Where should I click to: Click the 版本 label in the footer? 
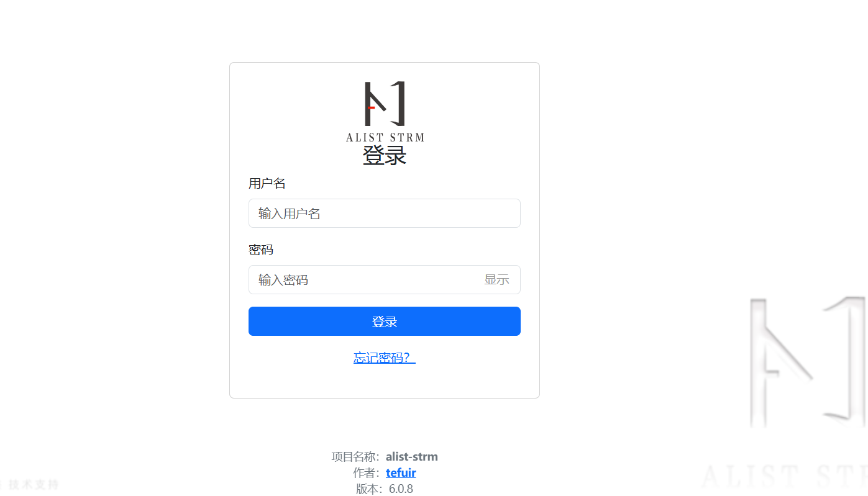(x=368, y=489)
